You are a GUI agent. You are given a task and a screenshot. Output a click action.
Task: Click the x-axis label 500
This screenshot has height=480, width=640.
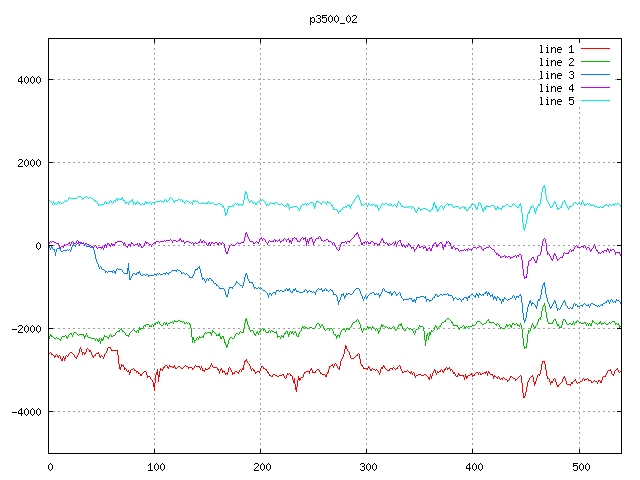coord(581,467)
